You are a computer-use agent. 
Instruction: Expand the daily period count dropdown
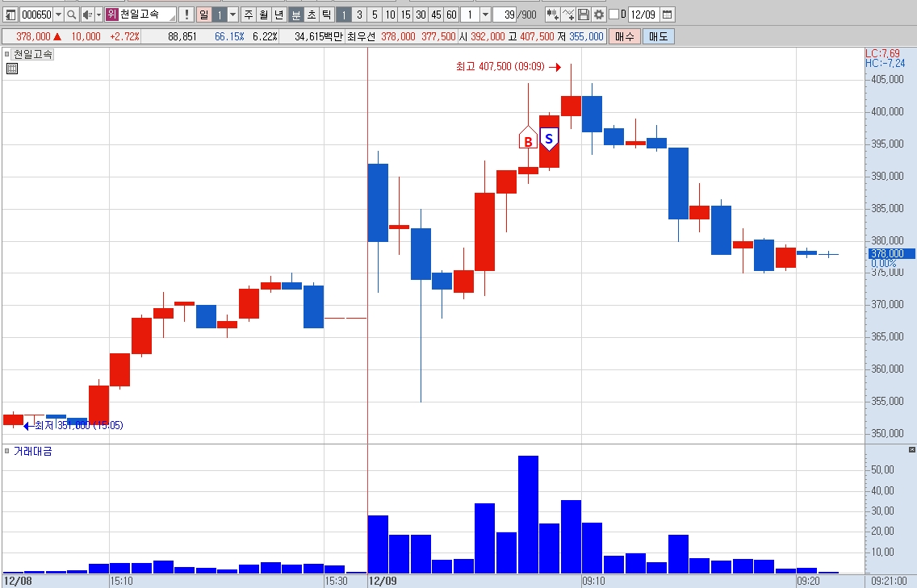click(x=232, y=15)
